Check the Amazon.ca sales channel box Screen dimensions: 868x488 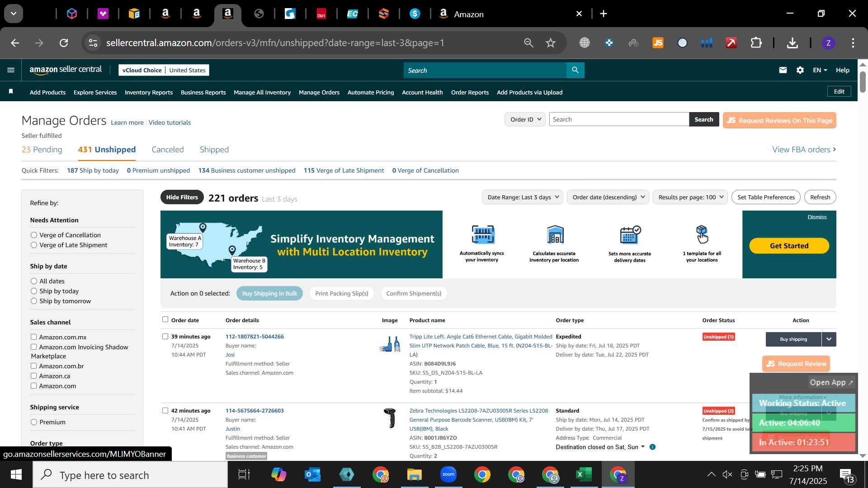33,375
